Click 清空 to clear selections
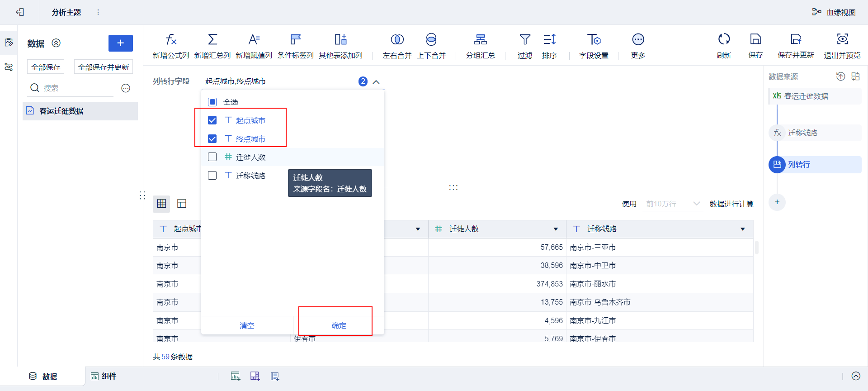 tap(247, 325)
